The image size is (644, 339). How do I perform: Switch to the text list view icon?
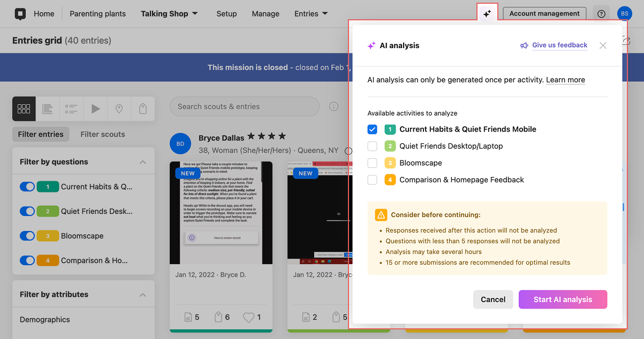click(48, 109)
